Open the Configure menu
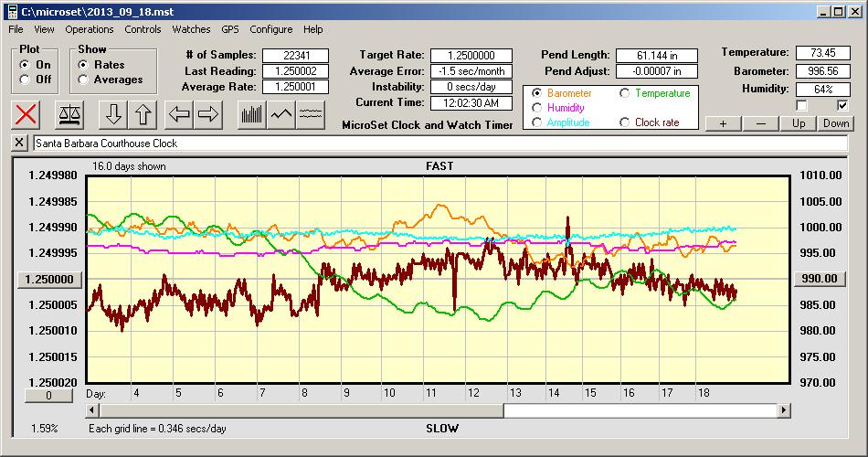 point(270,29)
